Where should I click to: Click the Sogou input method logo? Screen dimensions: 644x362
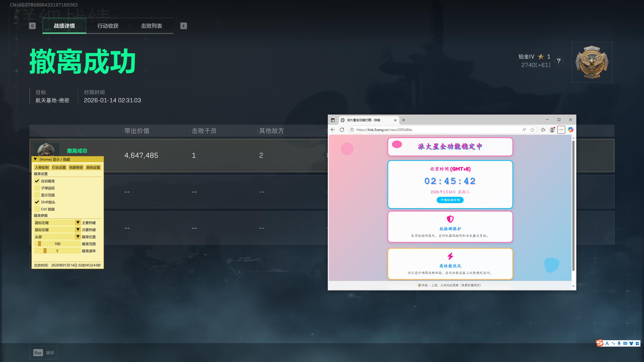pos(600,343)
